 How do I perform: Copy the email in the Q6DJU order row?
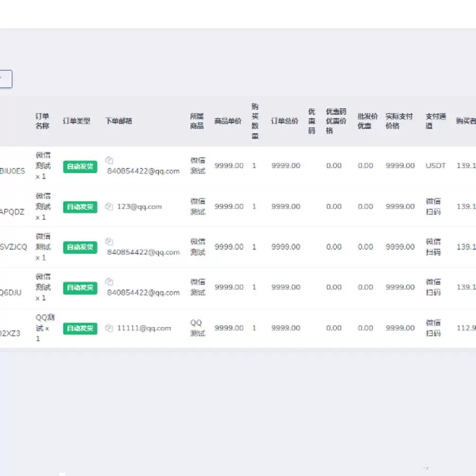[109, 281]
